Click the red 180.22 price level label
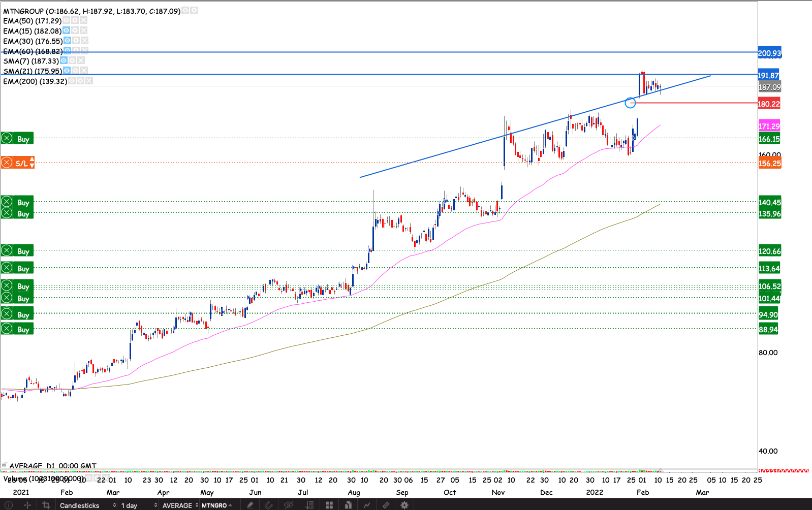Viewport: 812px width, 510px height. [768, 104]
